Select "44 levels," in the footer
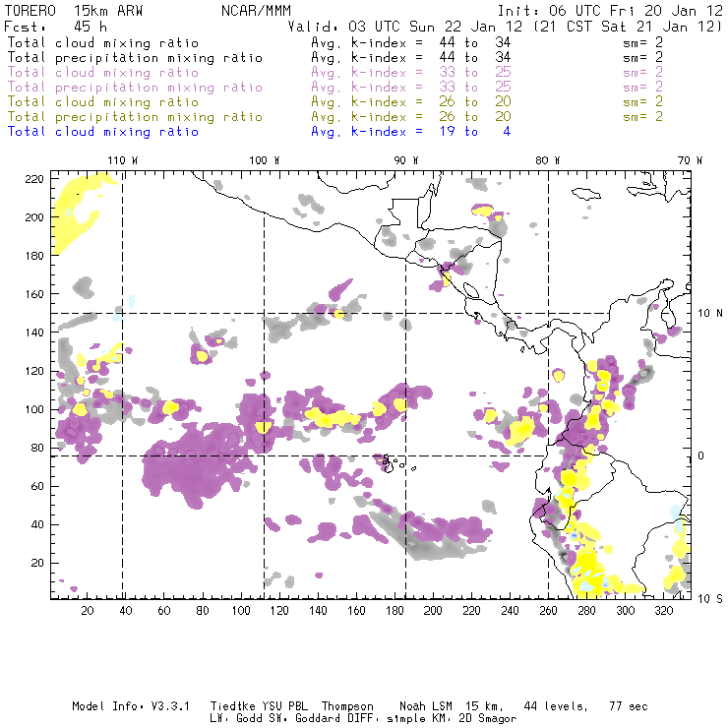The height and width of the screenshot is (728, 728). (x=556, y=706)
